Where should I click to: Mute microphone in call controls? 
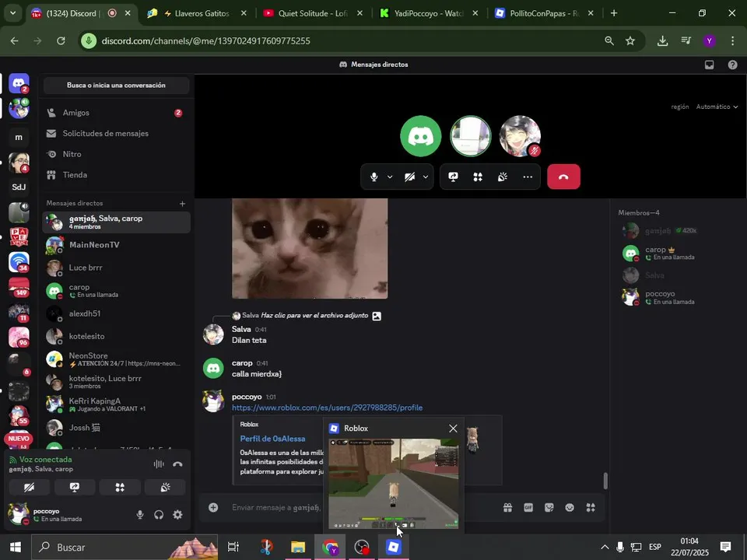374,177
